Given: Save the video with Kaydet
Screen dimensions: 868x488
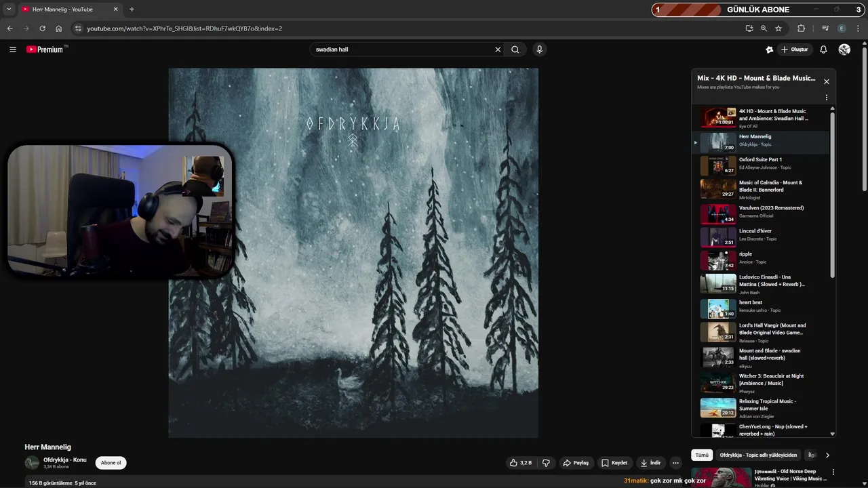Looking at the screenshot, I should 614,463.
